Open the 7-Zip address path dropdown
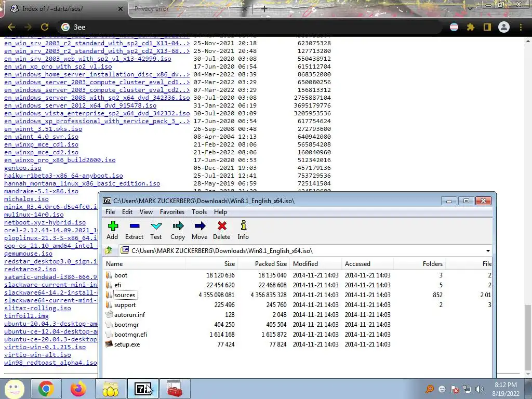The width and height of the screenshot is (532, 399). click(x=488, y=251)
